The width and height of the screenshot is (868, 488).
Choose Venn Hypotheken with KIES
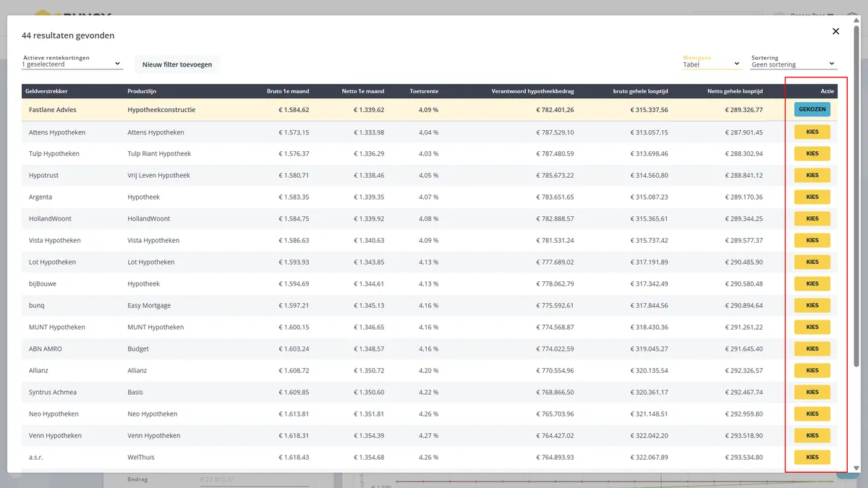(x=812, y=435)
